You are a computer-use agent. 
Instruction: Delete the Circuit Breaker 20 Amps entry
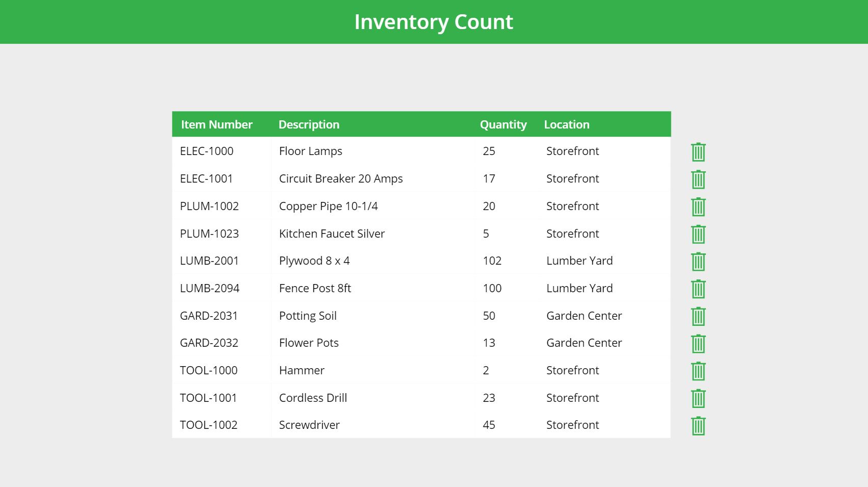coord(698,179)
